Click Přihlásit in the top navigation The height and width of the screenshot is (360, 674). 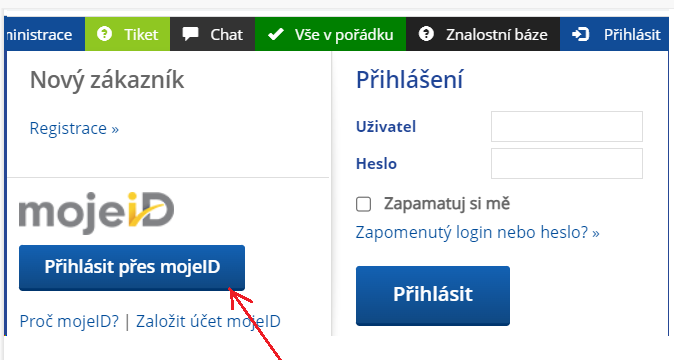point(614,34)
